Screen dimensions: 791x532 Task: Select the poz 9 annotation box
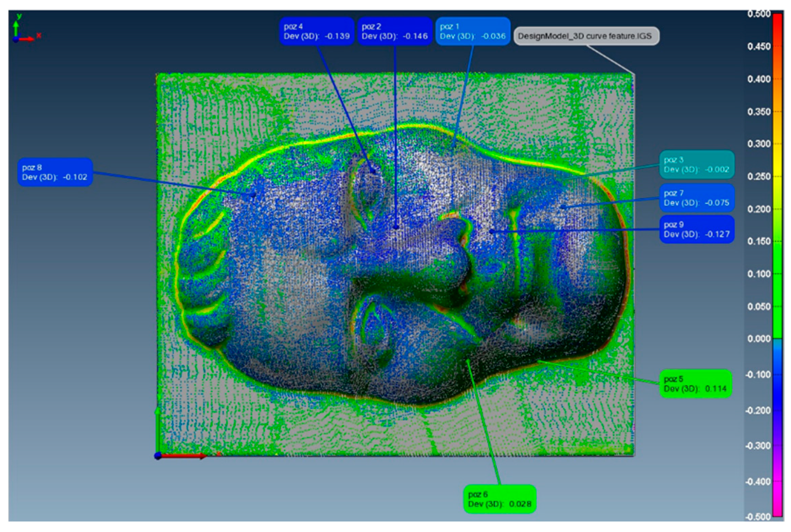click(696, 229)
